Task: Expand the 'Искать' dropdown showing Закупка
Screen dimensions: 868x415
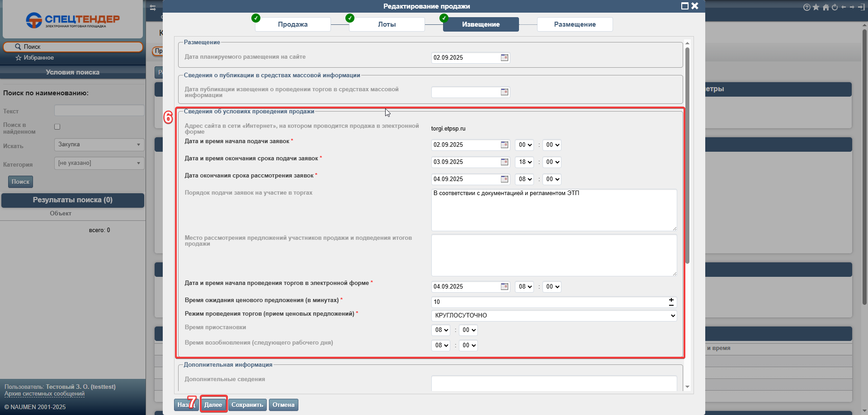Action: 99,145
